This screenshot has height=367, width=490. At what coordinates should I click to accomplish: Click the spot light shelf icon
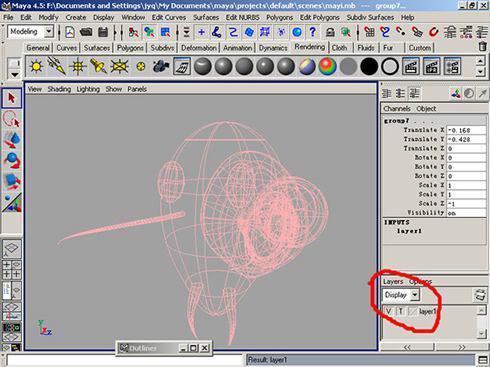pos(98,66)
